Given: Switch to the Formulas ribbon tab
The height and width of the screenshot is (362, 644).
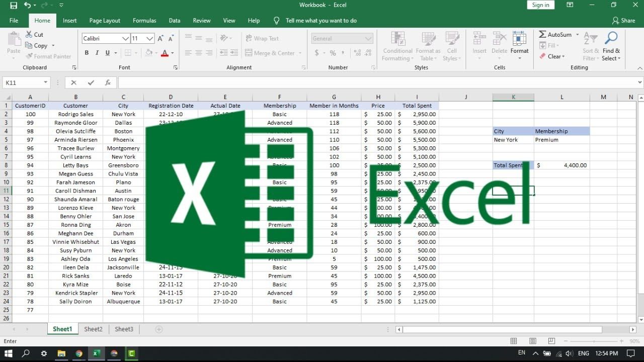Looking at the screenshot, I should pyautogui.click(x=144, y=21).
